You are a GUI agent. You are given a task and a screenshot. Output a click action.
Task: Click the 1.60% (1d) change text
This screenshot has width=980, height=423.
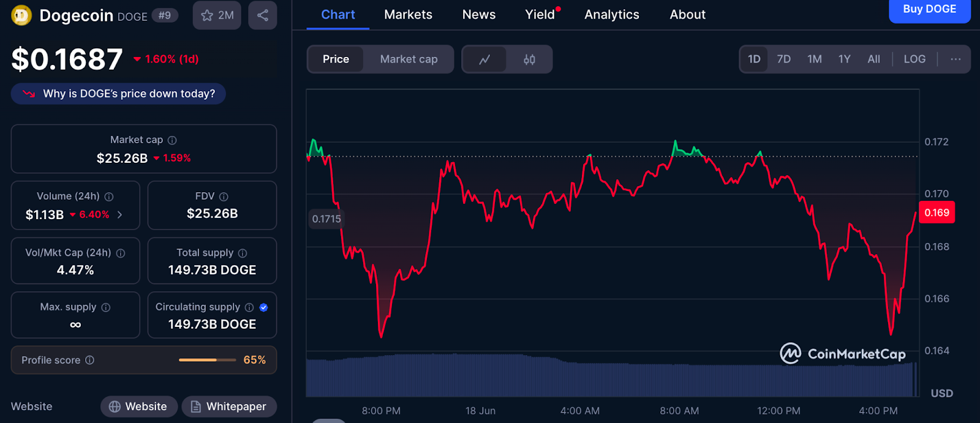coord(171,59)
